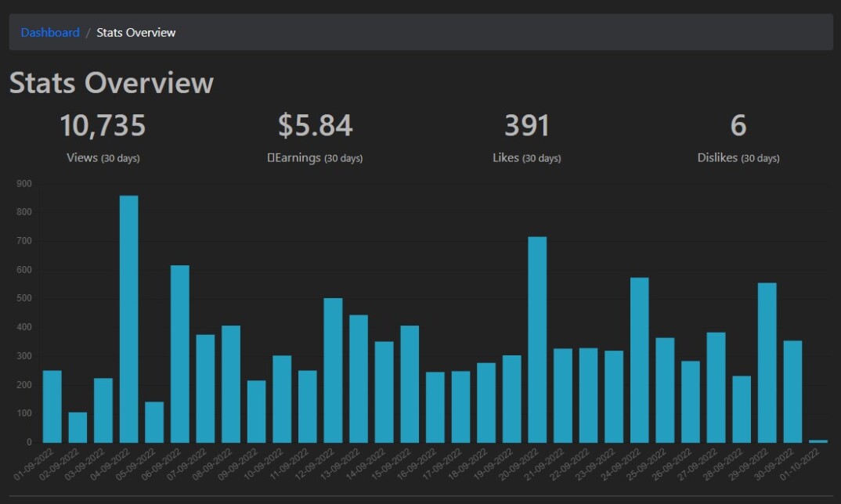The width and height of the screenshot is (841, 504).
Task: Click the $5.84 Earnings stat
Action: point(316,138)
